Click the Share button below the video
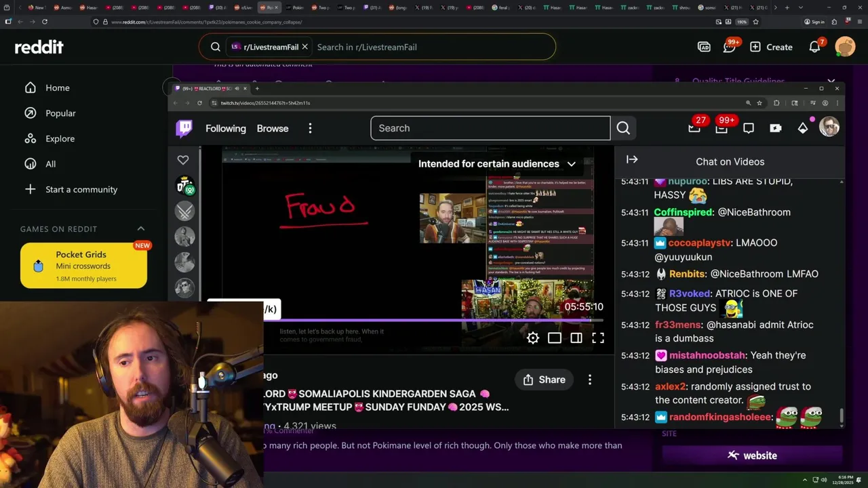868x488 pixels. [544, 380]
